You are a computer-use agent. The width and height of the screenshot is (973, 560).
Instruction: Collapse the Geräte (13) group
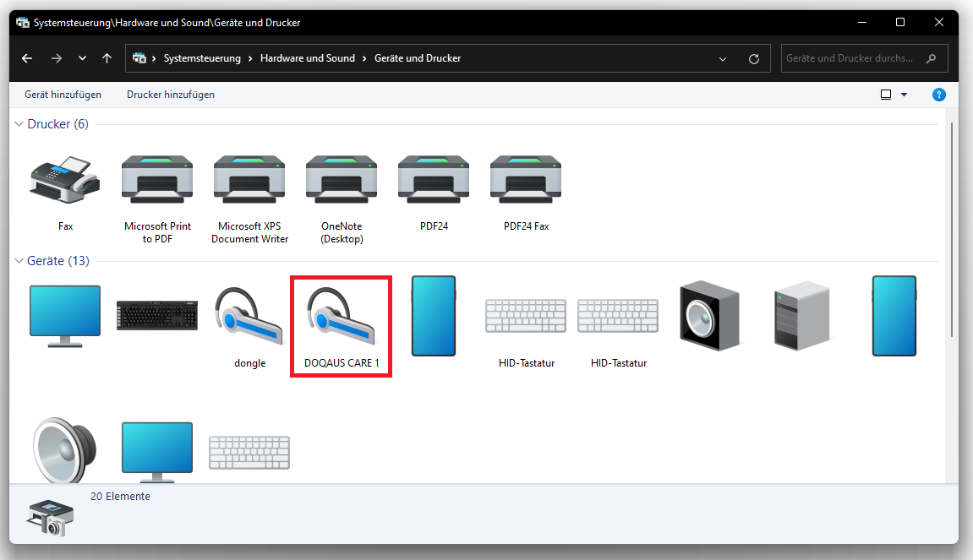pyautogui.click(x=19, y=262)
